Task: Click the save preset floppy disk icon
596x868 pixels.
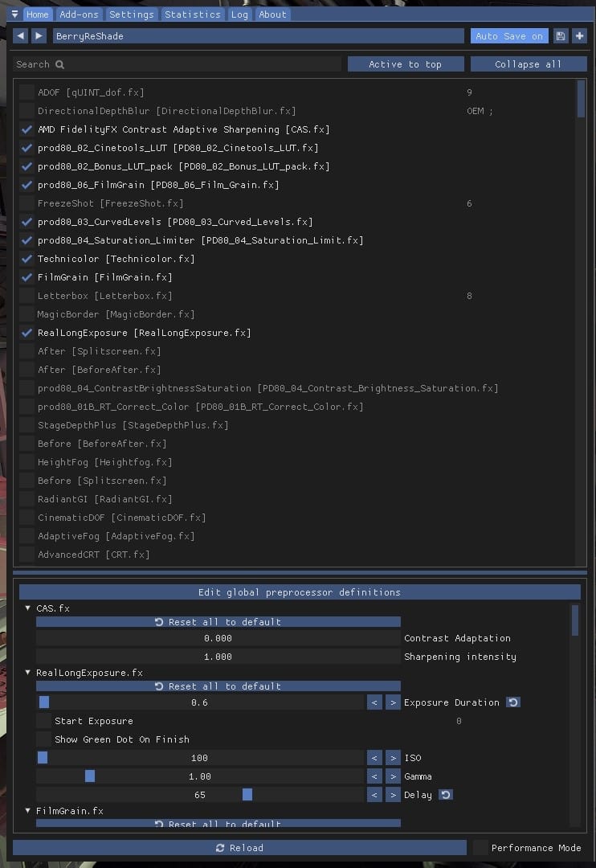Action: pos(561,36)
